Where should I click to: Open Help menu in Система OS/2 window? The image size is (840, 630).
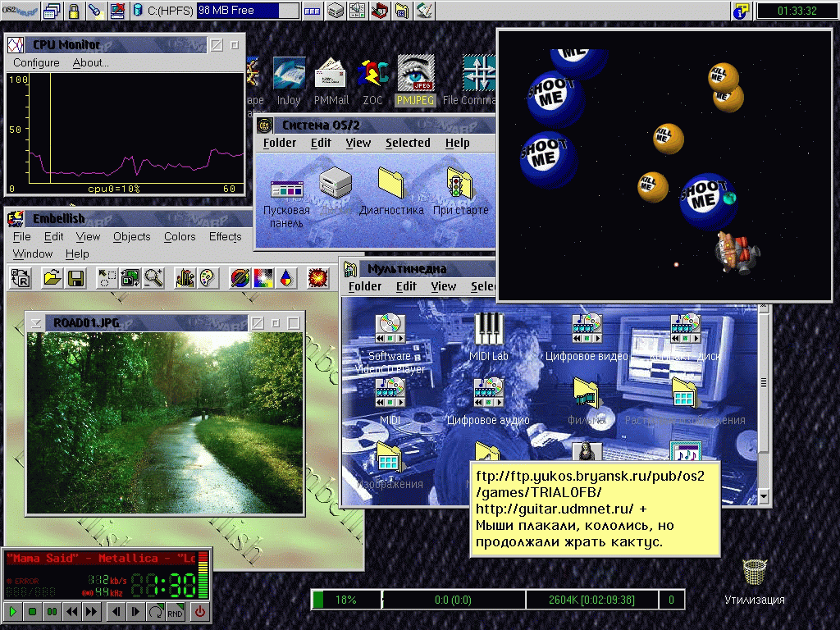point(457,143)
